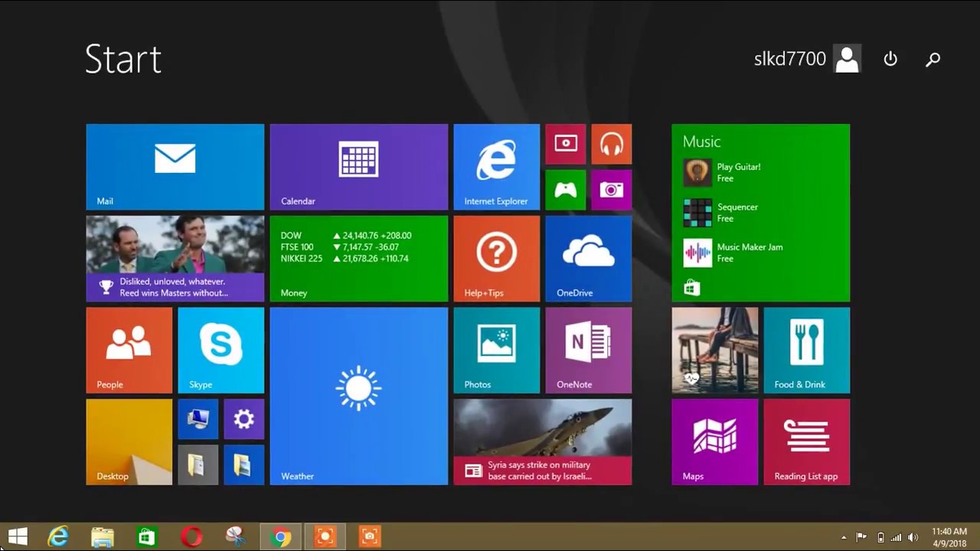Click the FTSE 100 index row
The image size is (980, 551).
point(340,247)
